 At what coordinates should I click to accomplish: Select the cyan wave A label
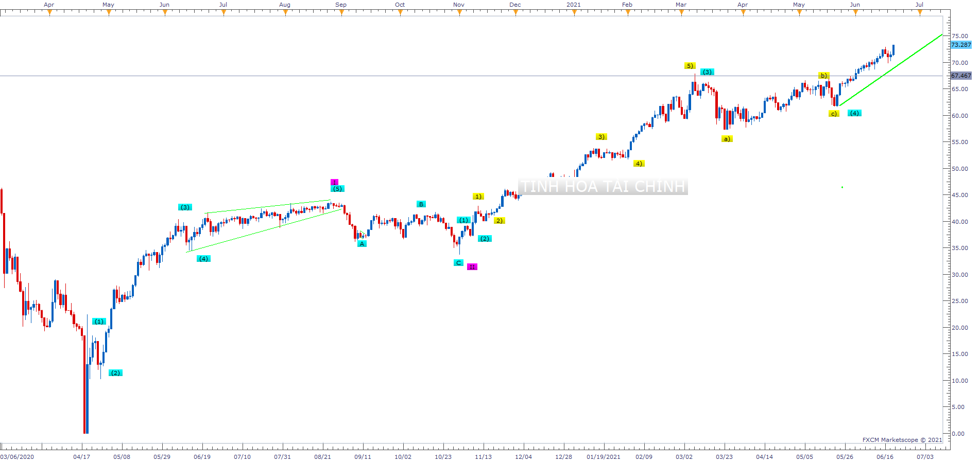coord(362,244)
